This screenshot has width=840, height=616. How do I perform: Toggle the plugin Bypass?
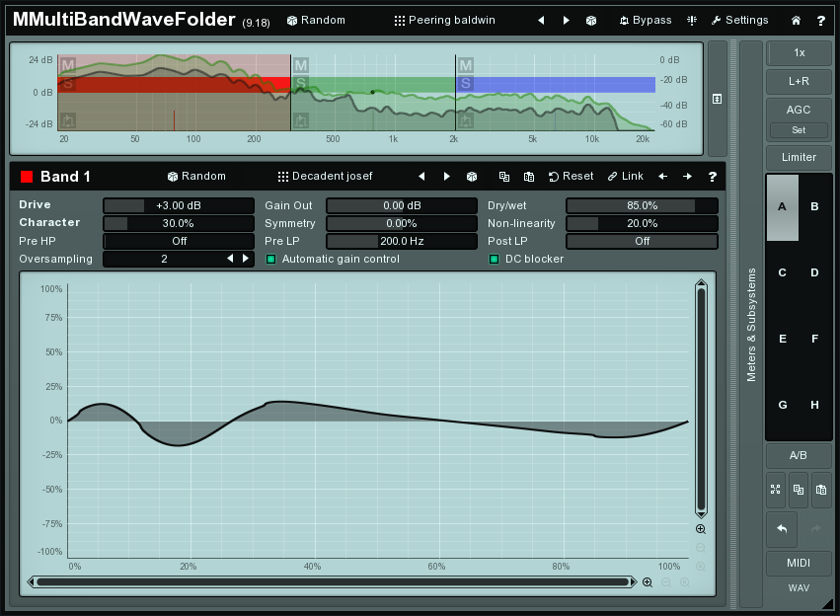(645, 20)
